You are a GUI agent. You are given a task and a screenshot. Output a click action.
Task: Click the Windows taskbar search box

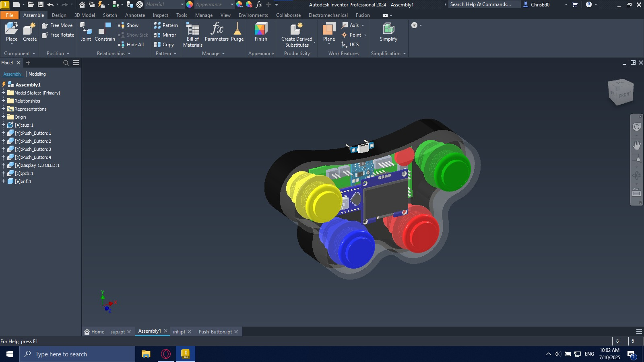(77, 354)
